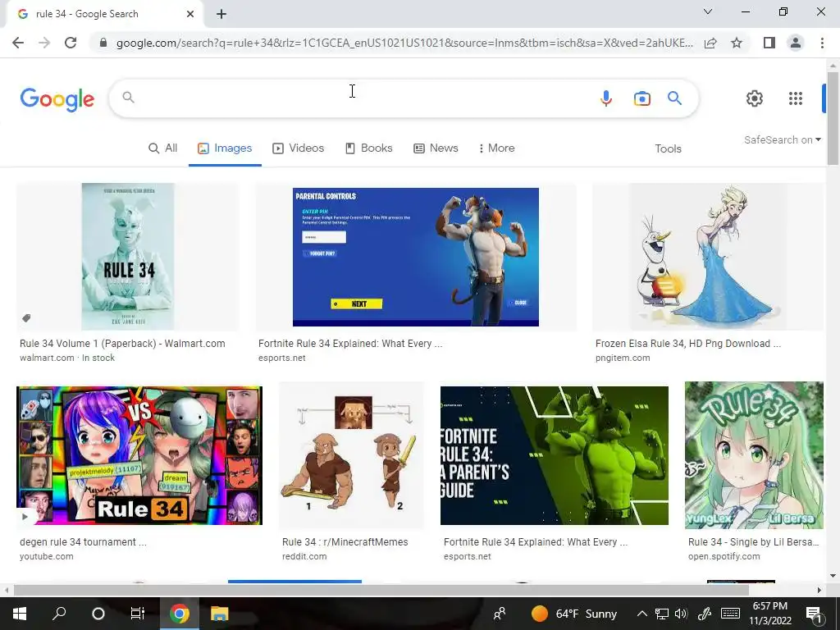Click the horizontal scrollbar thumb
The image size is (840, 630).
coord(381,591)
